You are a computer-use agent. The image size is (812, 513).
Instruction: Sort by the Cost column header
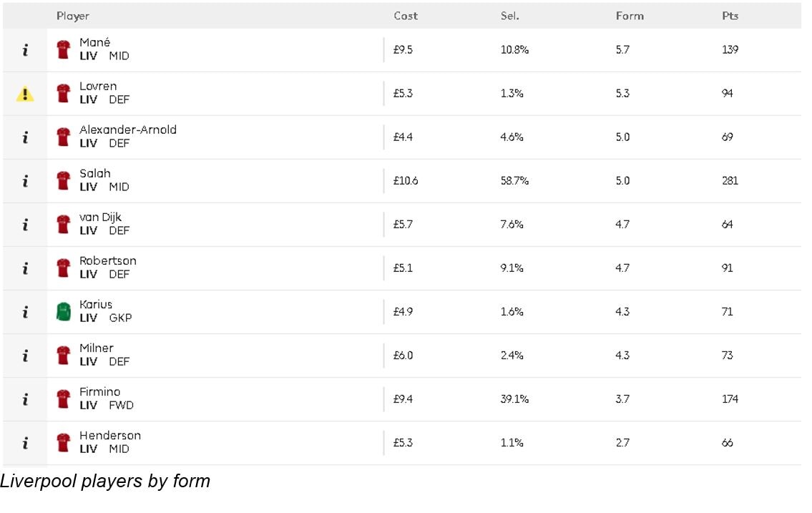(406, 16)
